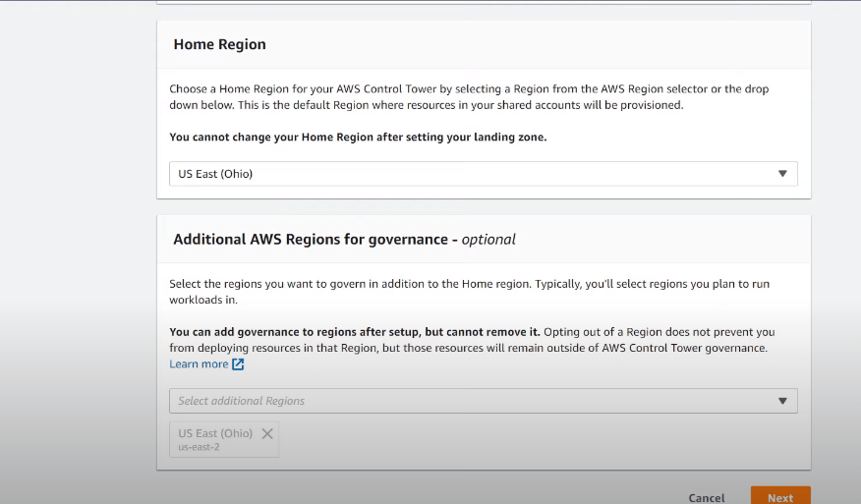Screen dimensions: 861x504
Task: Click the Additional AWS Regions for governance heading
Action: 344,240
